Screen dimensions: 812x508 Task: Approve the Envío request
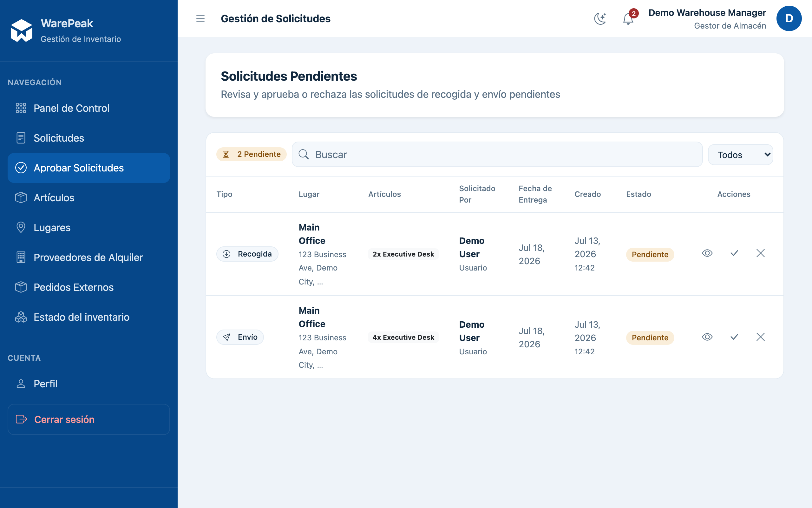[x=734, y=337]
